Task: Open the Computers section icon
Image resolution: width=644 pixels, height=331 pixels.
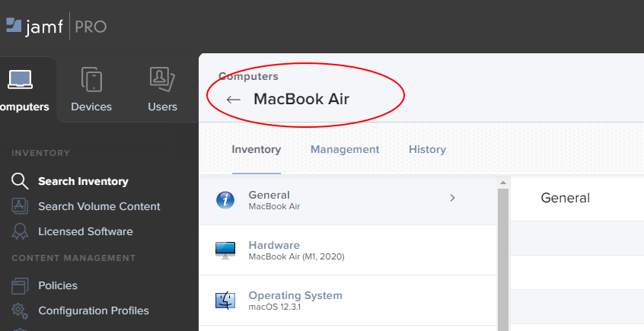Action: pos(20,80)
